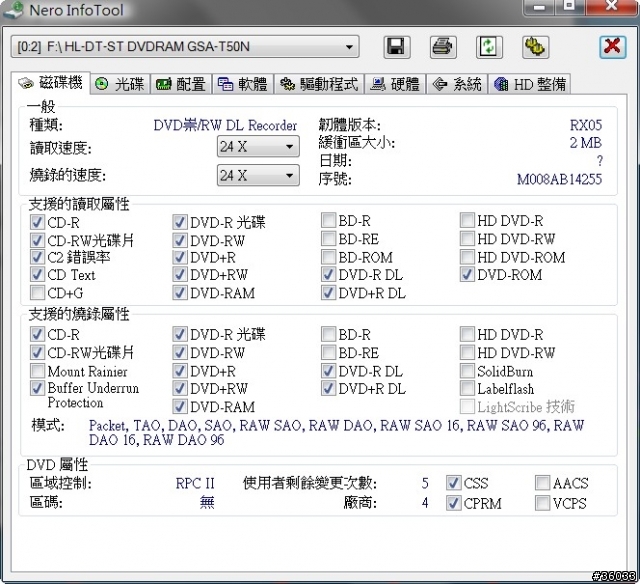The height and width of the screenshot is (584, 640).
Task: Toggle AACS checkbox
Action: point(542,483)
